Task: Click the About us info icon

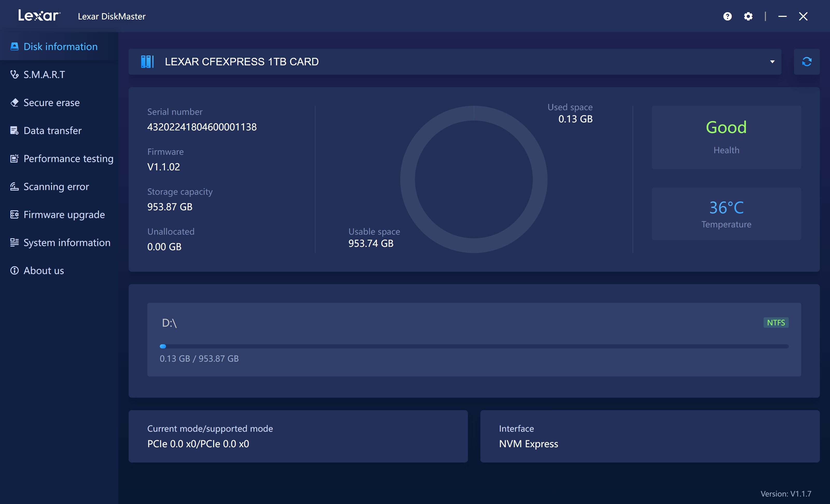Action: point(14,270)
